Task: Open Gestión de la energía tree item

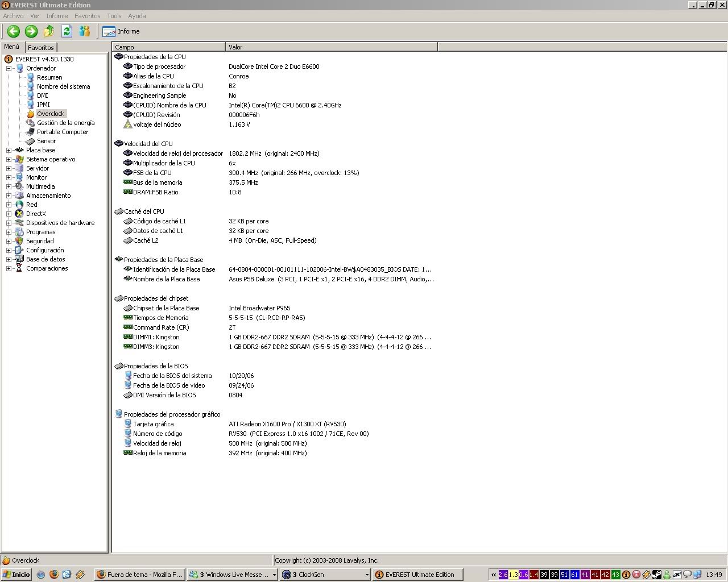Action: [x=65, y=123]
